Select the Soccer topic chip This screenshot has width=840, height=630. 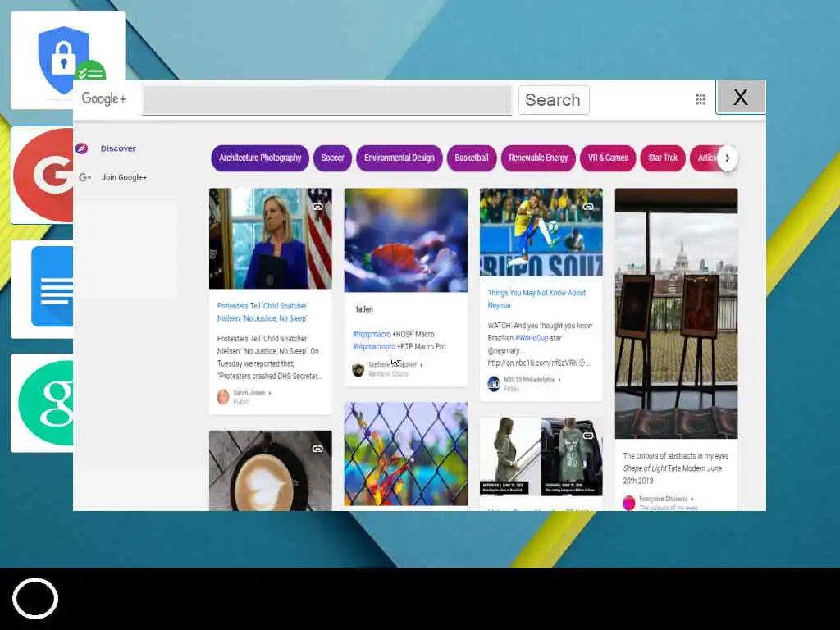click(333, 158)
